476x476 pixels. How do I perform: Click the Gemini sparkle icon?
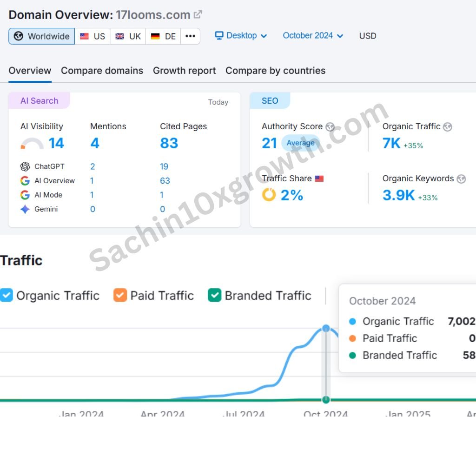(x=25, y=209)
